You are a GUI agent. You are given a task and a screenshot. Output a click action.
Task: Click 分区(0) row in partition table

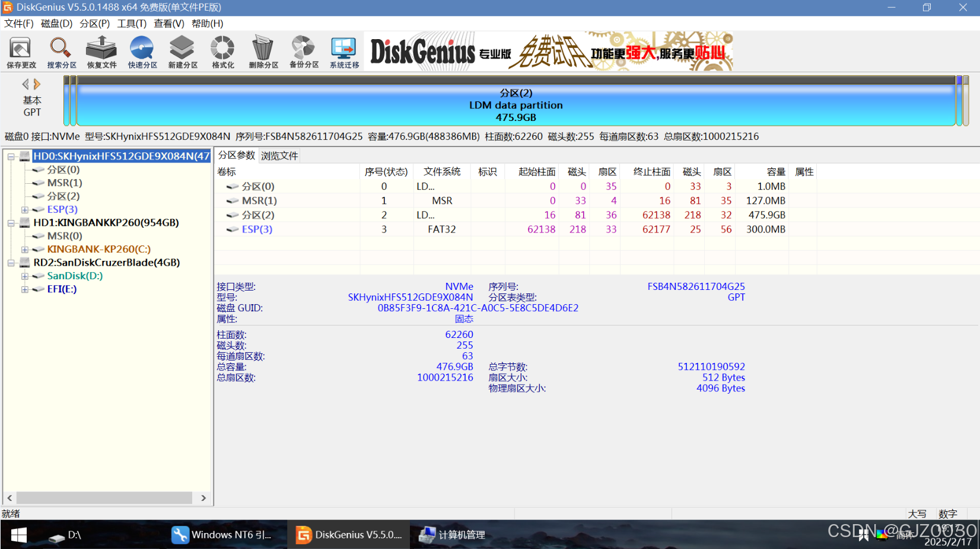click(x=516, y=186)
